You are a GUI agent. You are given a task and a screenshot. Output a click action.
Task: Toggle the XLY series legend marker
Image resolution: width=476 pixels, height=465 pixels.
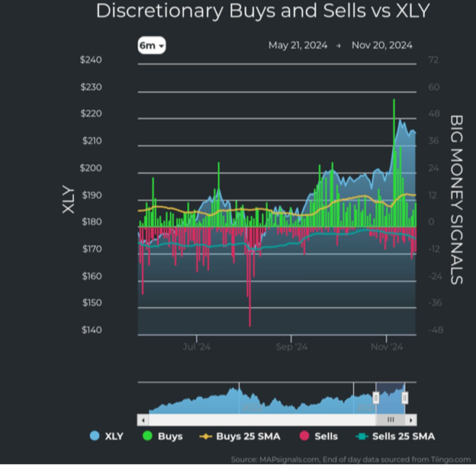[x=94, y=436]
